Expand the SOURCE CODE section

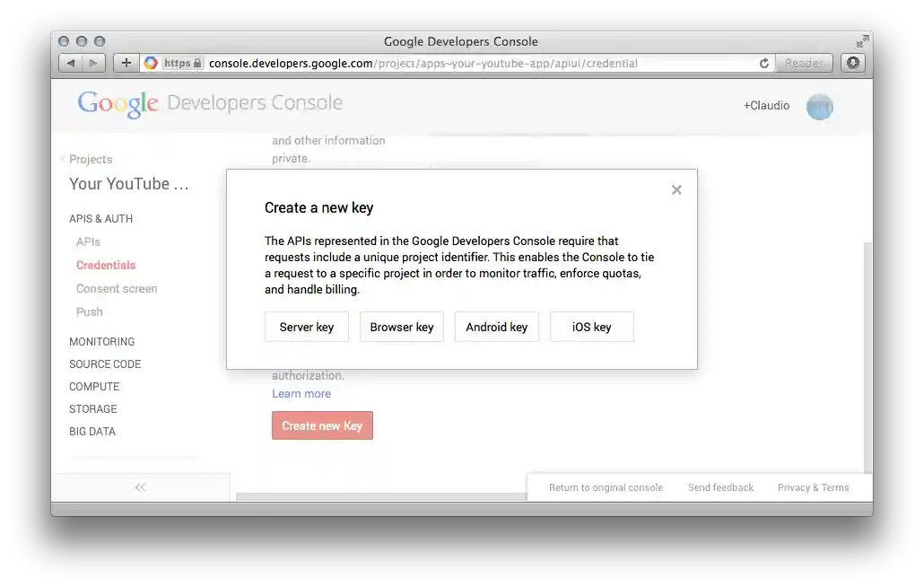[105, 364]
